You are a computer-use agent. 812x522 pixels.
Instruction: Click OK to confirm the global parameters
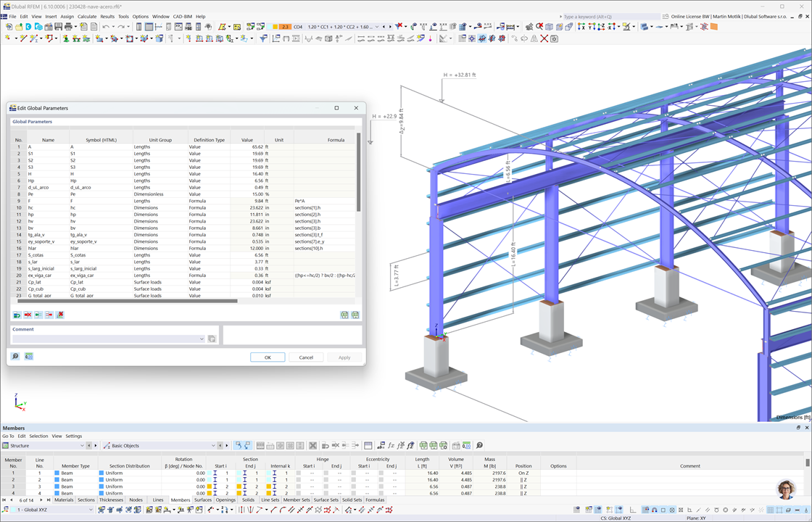pyautogui.click(x=268, y=357)
